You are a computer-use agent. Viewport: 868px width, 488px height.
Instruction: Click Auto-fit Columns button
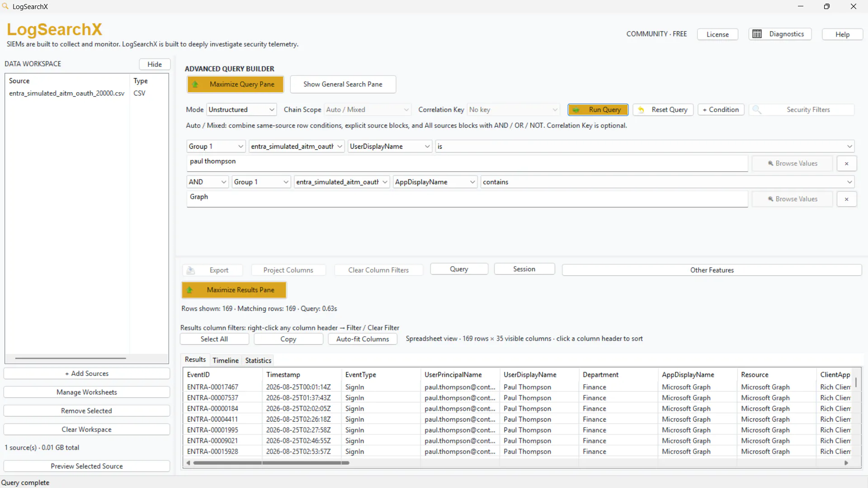pos(363,339)
